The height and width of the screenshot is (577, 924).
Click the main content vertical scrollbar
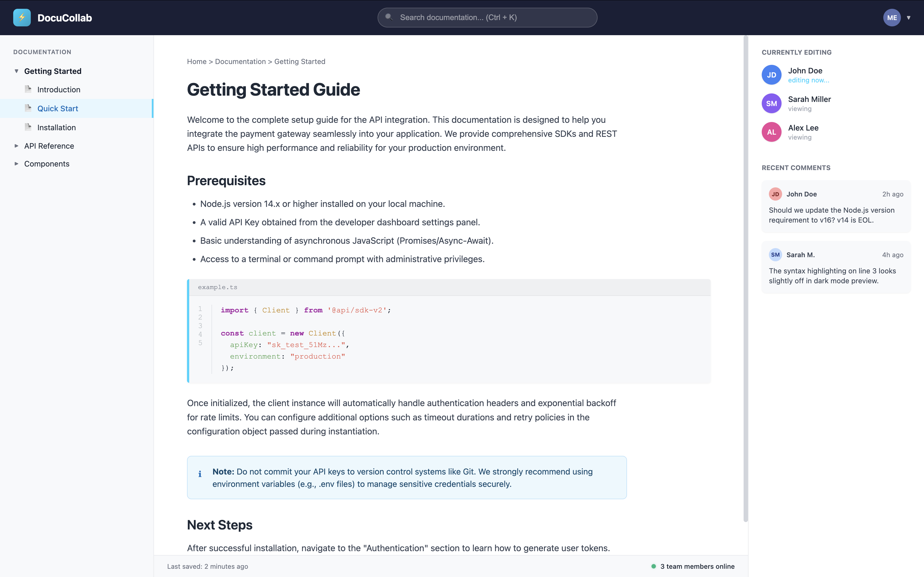[745, 279]
